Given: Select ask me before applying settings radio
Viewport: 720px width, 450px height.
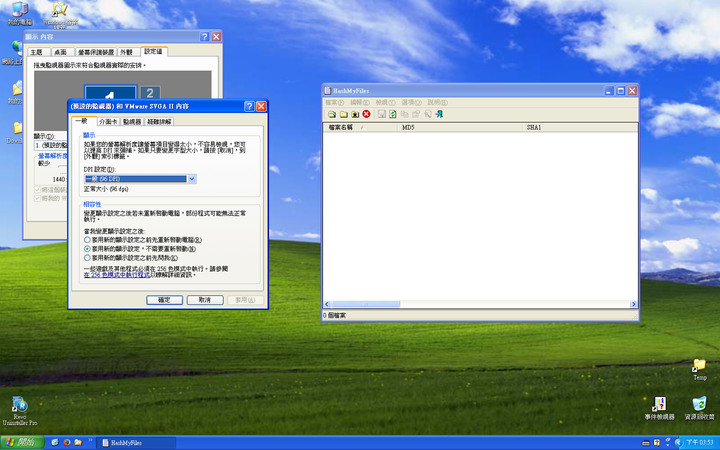Looking at the screenshot, I should coord(87,258).
